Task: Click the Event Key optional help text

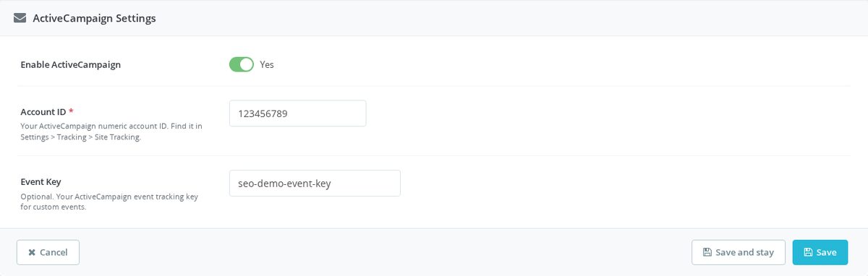Action: click(x=109, y=202)
